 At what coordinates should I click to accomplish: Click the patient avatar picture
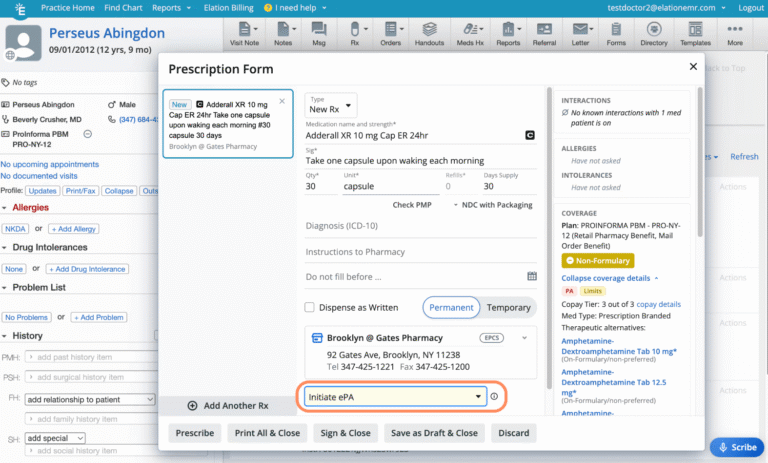point(23,44)
